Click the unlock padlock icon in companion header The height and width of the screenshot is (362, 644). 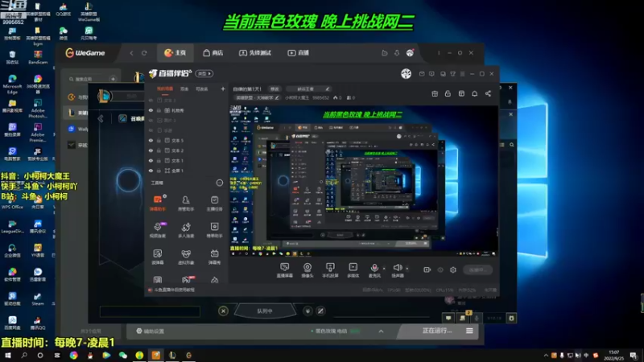click(448, 93)
